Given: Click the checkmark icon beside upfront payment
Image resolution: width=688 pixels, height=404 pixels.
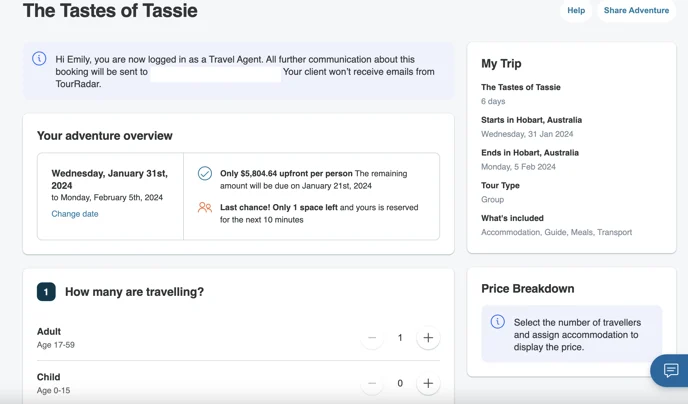Looking at the screenshot, I should click(205, 174).
